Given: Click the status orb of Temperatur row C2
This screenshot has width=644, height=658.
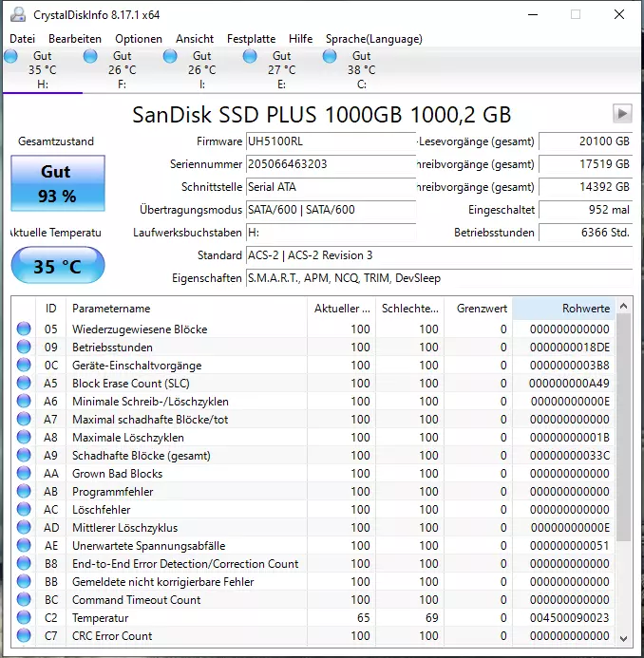Looking at the screenshot, I should (24, 618).
